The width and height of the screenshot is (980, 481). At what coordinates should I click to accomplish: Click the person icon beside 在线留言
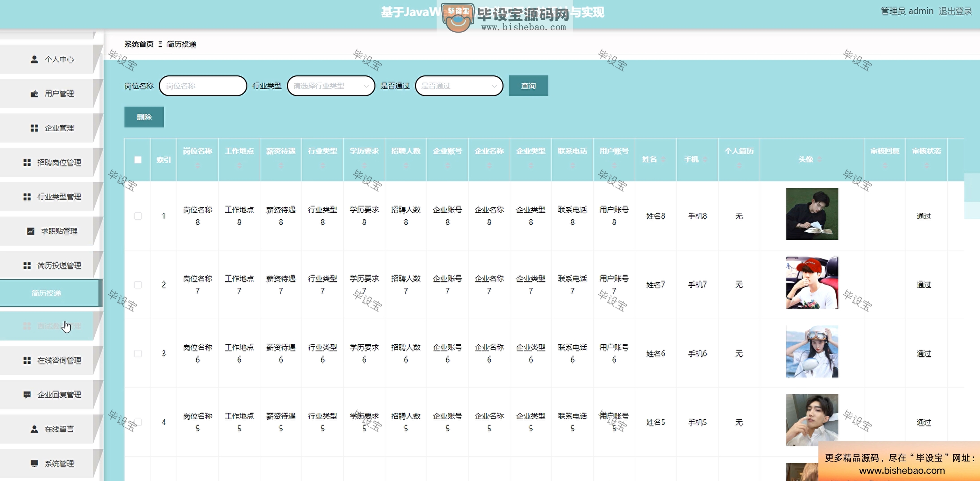coord(34,429)
